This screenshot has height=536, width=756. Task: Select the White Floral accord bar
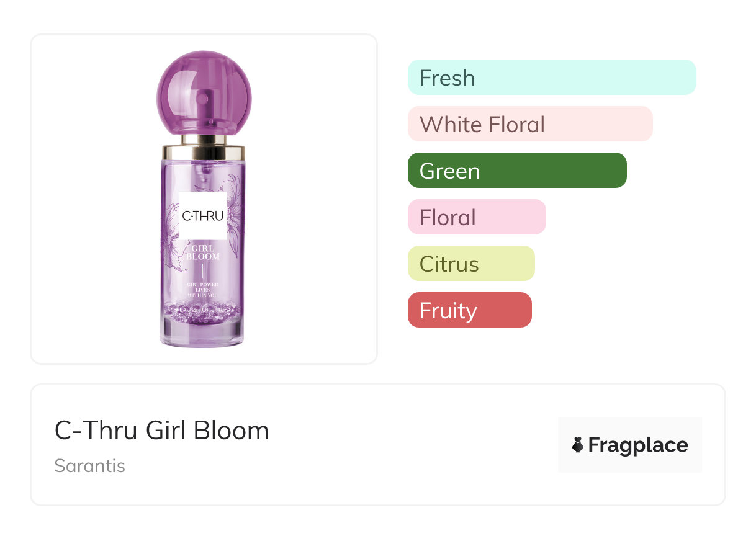[x=530, y=124]
